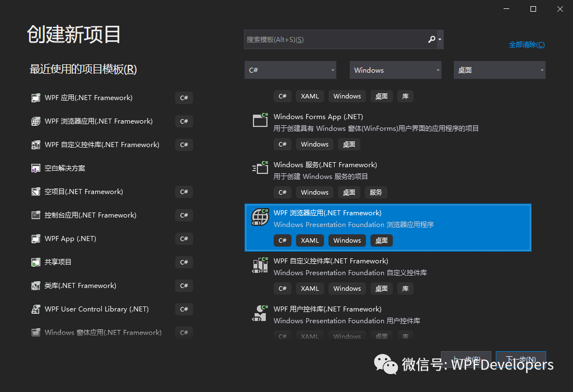This screenshot has width=573, height=392.
Task: Select Windows Forms App (.NET) template title
Action: coord(318,116)
